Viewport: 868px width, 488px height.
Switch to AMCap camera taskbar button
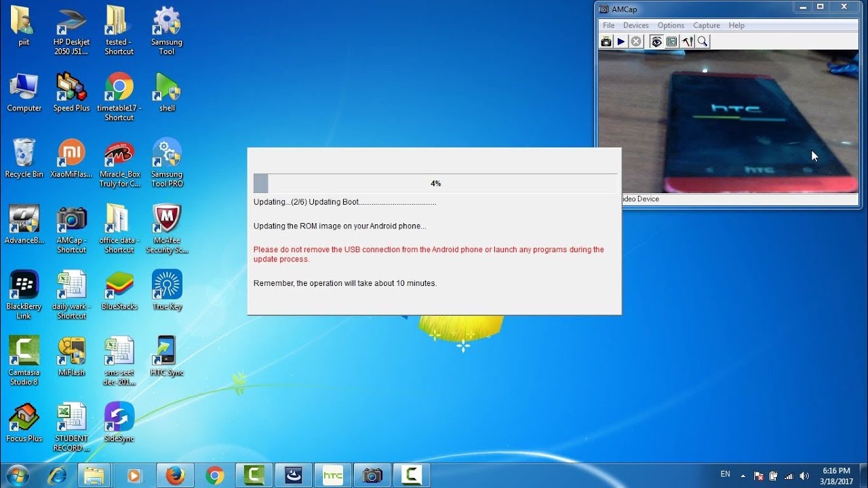click(372, 476)
